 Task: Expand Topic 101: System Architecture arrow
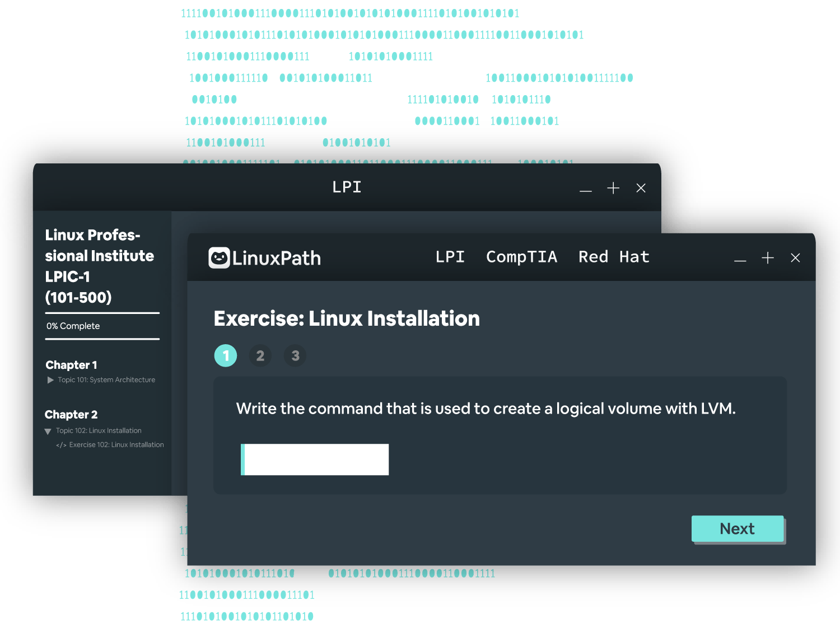click(50, 380)
